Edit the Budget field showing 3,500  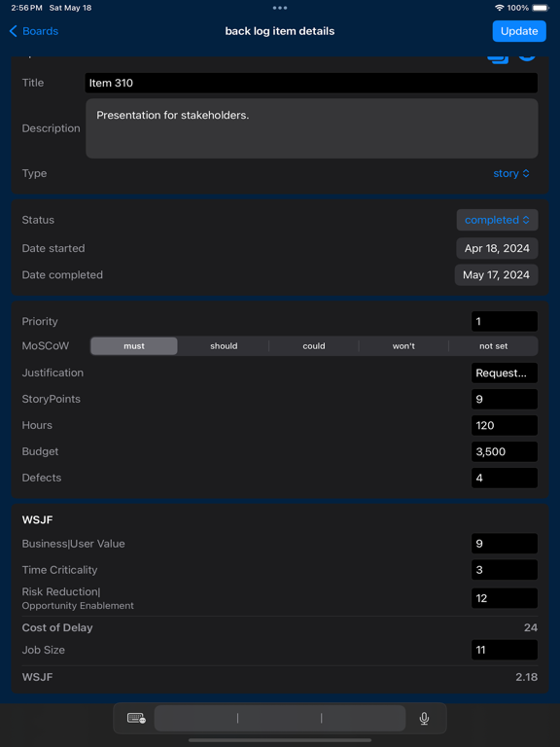(505, 451)
